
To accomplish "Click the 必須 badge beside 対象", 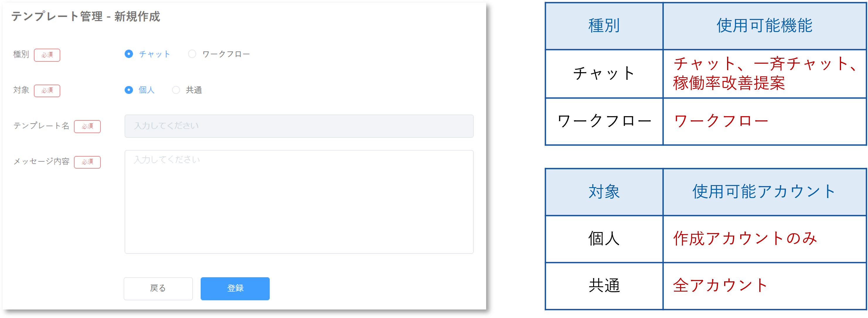I will point(47,90).
